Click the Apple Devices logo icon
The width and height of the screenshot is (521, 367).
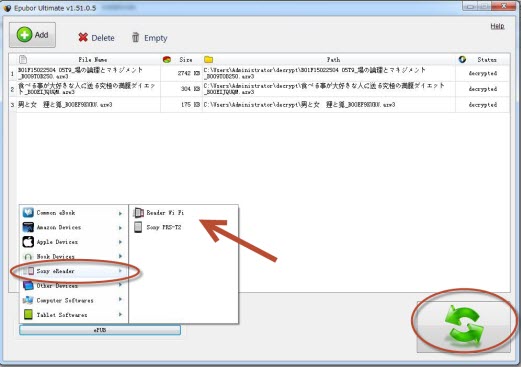(x=28, y=242)
